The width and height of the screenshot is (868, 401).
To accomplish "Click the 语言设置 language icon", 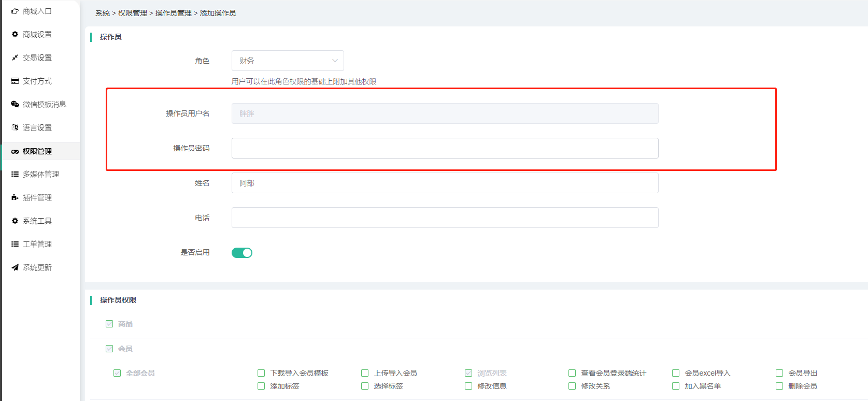I will [15, 127].
